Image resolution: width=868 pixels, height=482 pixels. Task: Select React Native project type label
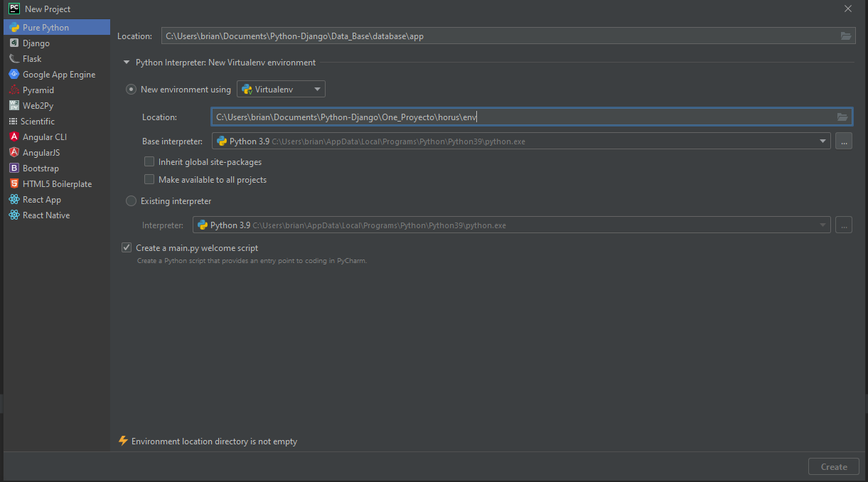(46, 215)
